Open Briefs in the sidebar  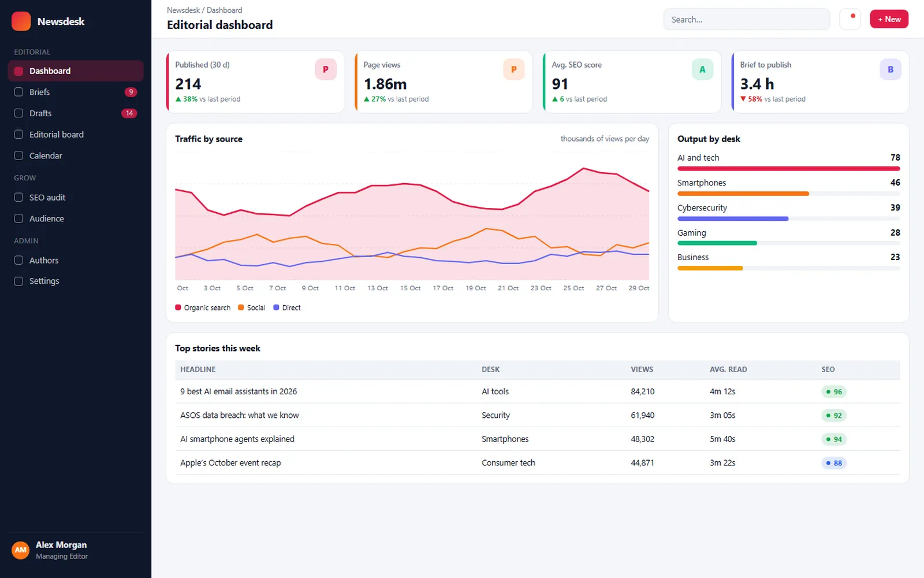click(x=76, y=92)
